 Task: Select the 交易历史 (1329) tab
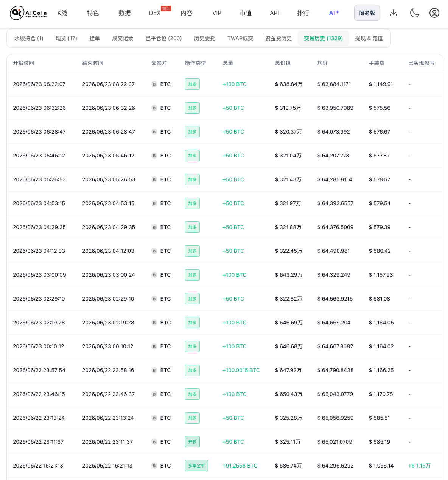[x=324, y=38]
